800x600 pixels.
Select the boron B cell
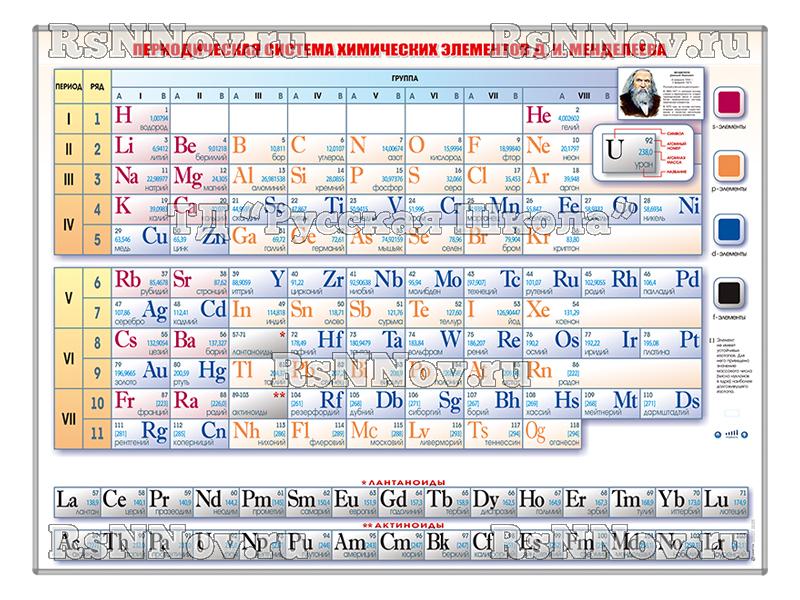[258, 149]
